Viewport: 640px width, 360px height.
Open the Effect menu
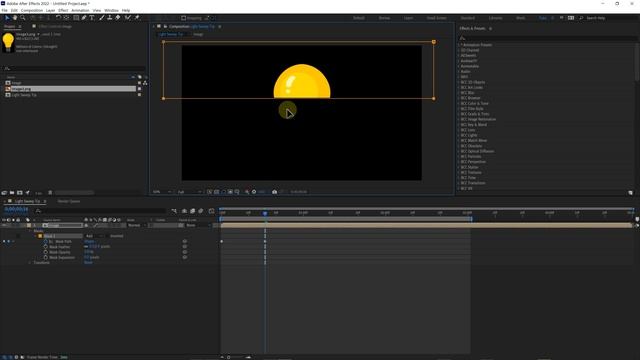(x=63, y=10)
